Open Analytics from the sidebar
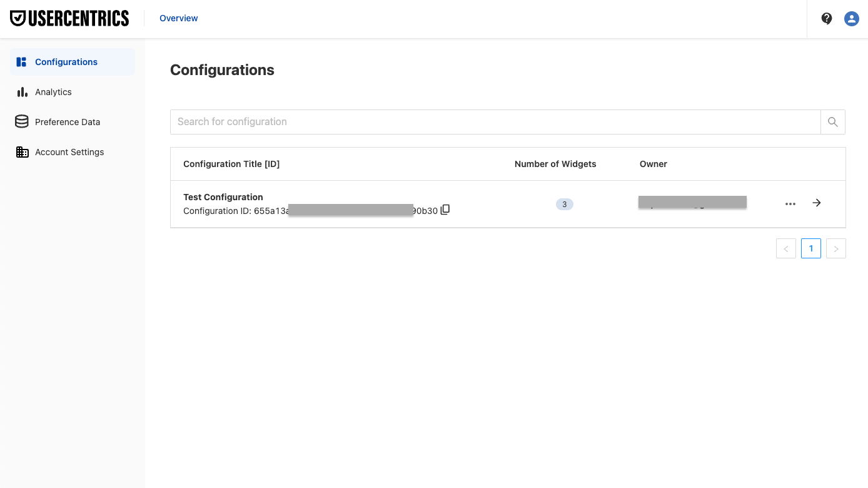Screen dimensions: 868x488 point(73,92)
